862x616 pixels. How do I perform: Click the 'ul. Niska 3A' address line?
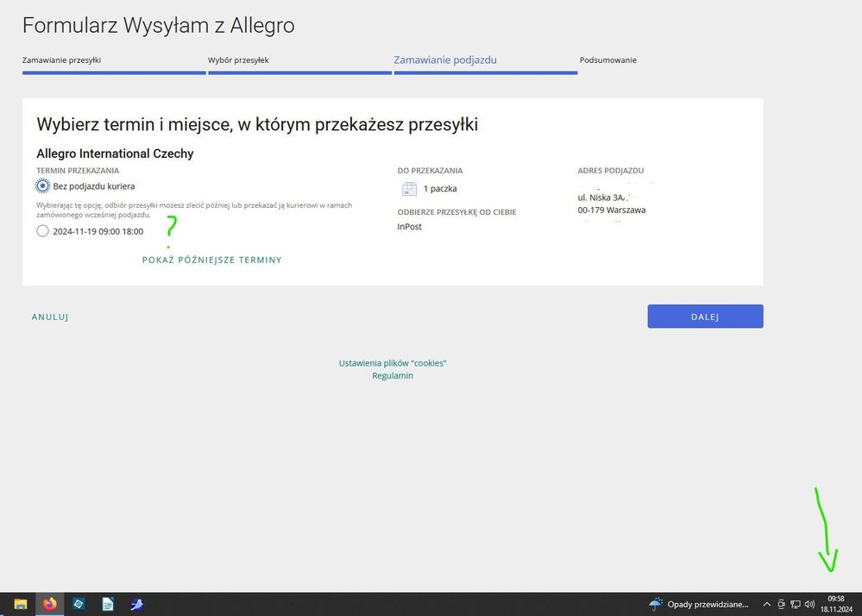(x=601, y=198)
